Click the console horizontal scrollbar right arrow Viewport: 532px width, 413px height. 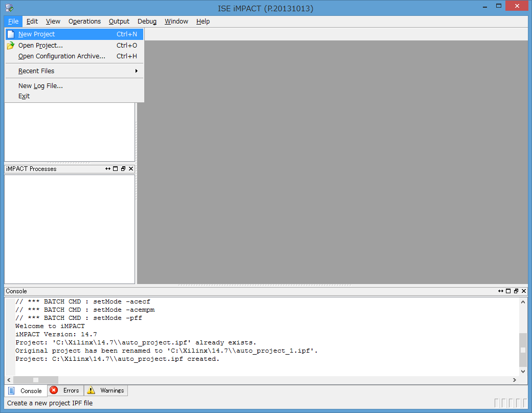tap(514, 380)
